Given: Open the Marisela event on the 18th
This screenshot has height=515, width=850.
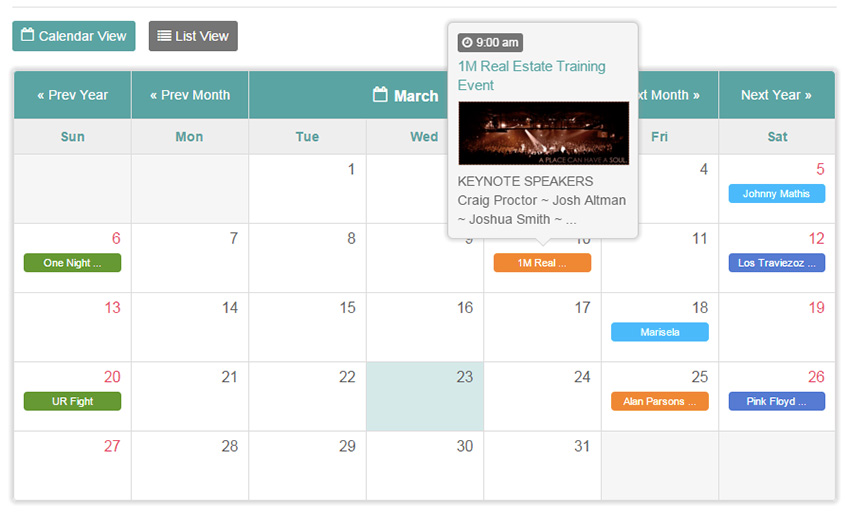Looking at the screenshot, I should coord(659,332).
